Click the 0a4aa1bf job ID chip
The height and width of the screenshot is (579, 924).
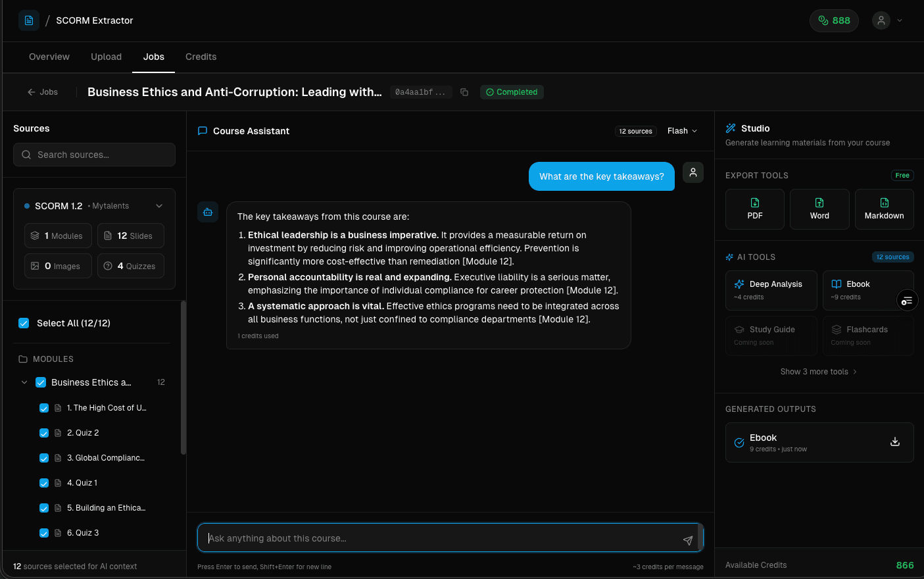421,92
